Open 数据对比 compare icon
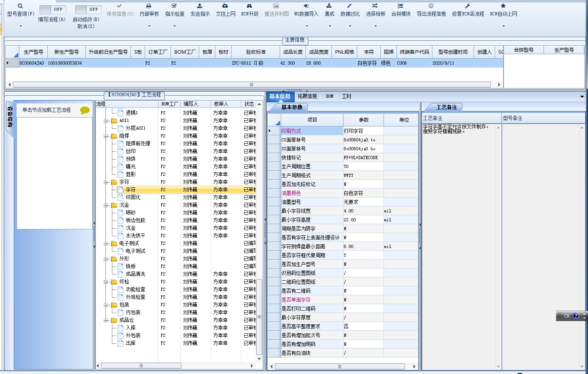 click(x=350, y=6)
